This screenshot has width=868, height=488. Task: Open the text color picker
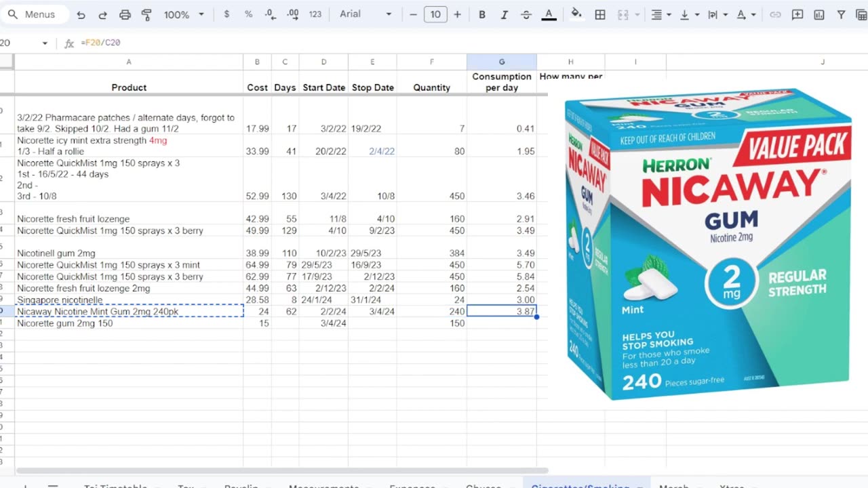(x=549, y=14)
